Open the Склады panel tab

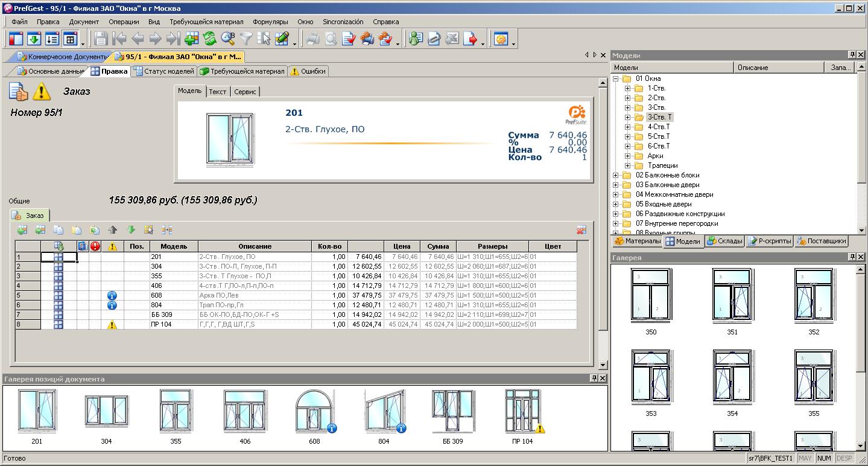(x=724, y=241)
